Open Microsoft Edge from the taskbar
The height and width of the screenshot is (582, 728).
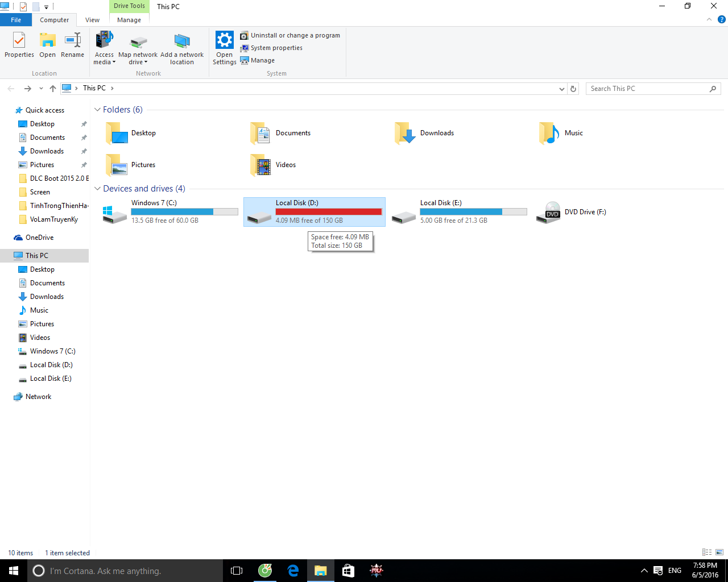tap(293, 571)
